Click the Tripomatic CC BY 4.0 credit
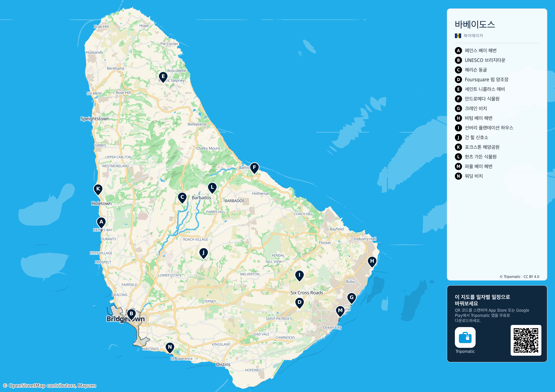 click(519, 277)
